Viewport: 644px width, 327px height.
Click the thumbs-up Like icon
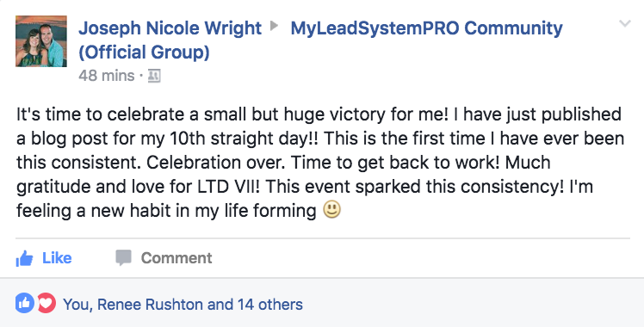click(x=24, y=258)
